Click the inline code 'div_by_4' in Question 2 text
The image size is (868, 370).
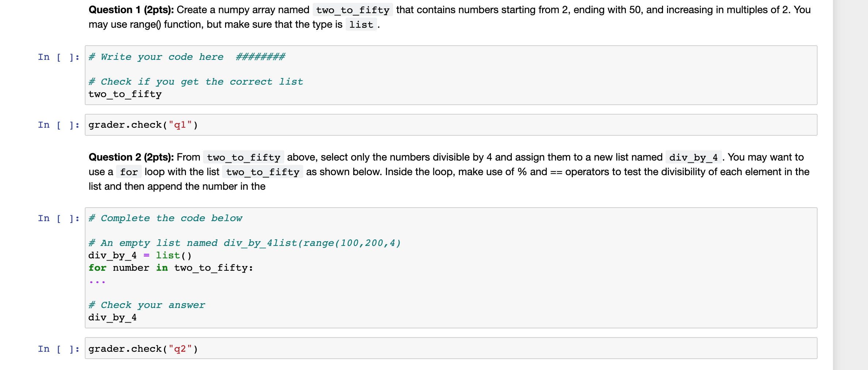(x=693, y=157)
